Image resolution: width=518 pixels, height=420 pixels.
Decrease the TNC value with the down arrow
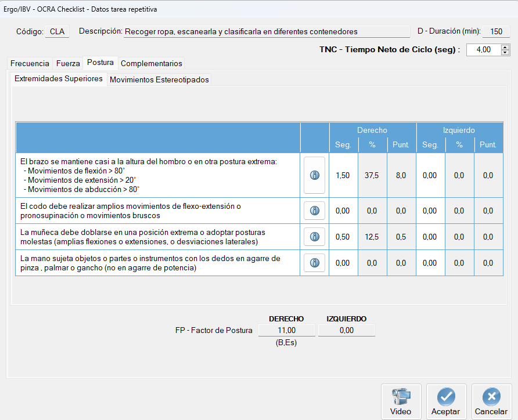505,53
